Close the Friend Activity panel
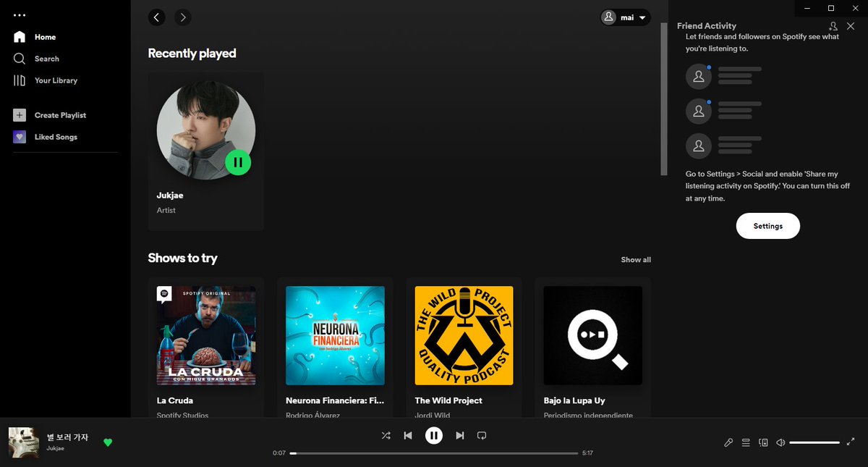This screenshot has height=467, width=868. pos(851,26)
